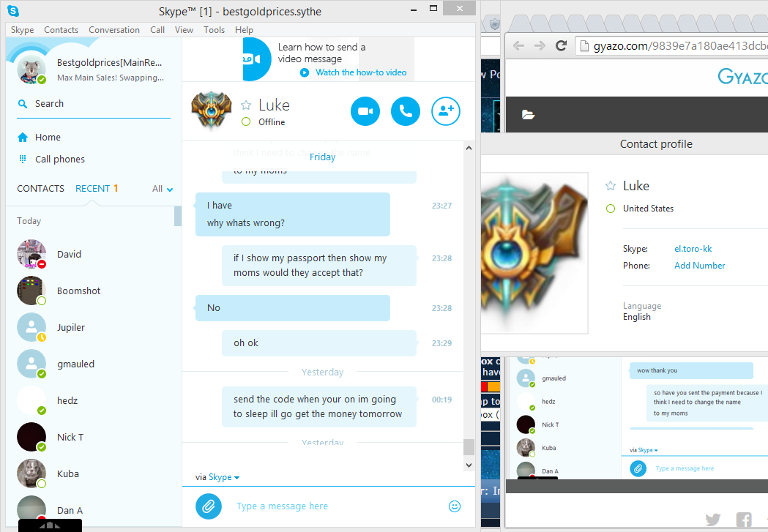Select Nick T's avatar in contact list
This screenshot has height=532, width=768.
tap(31, 437)
